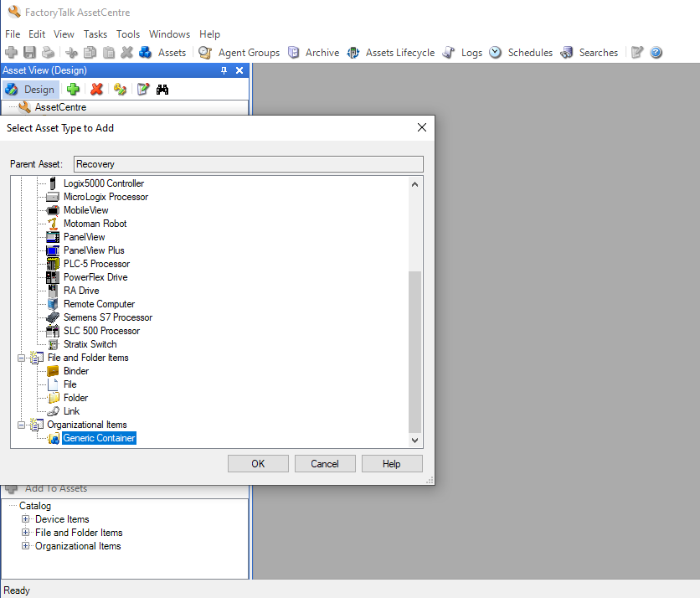
Task: Click scroll down arrow in asset type list
Action: (x=414, y=441)
